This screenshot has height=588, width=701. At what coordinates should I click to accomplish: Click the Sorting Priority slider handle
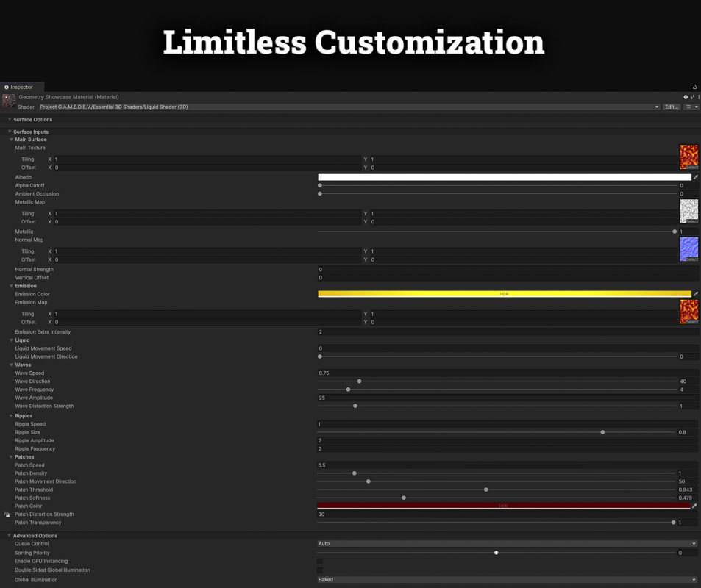coord(497,553)
